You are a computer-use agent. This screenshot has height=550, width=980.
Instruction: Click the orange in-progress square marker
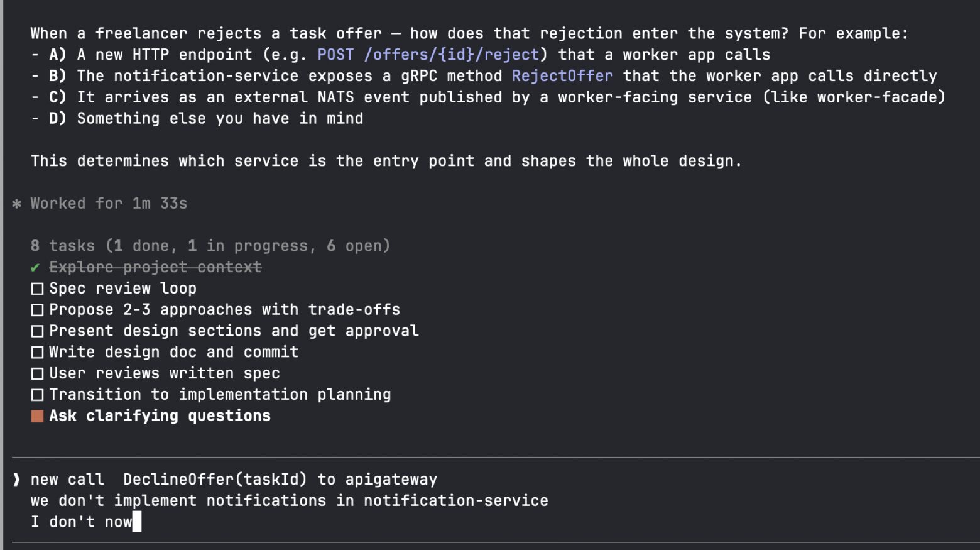coord(37,416)
